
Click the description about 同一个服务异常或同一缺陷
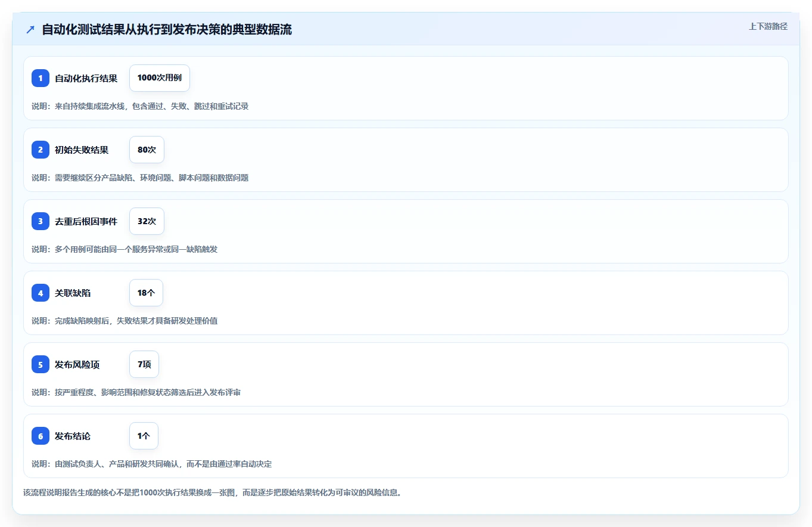click(x=125, y=249)
